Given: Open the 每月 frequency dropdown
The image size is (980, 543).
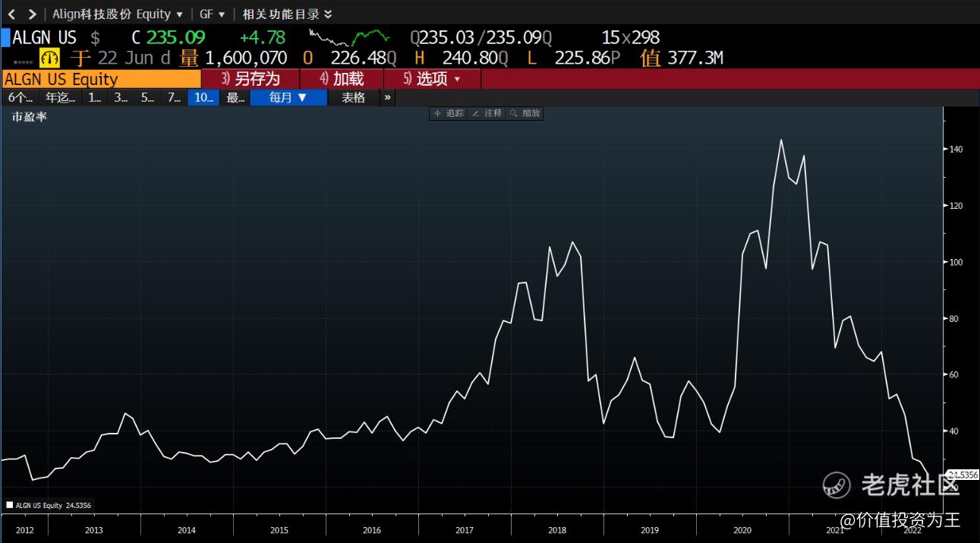Looking at the screenshot, I should tap(288, 97).
